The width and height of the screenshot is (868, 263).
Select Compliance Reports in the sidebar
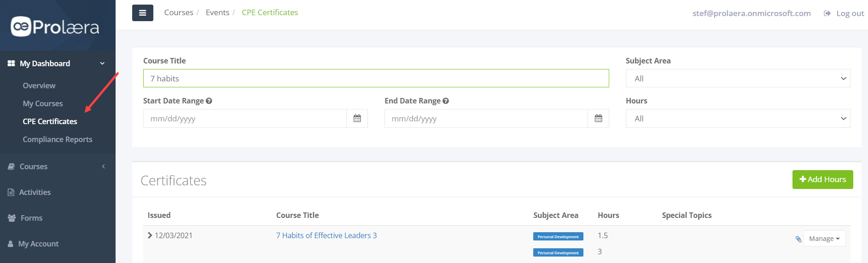(58, 139)
